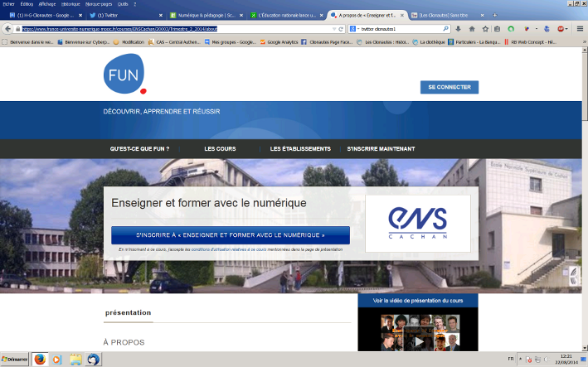Open the Outils menu

tap(123, 4)
